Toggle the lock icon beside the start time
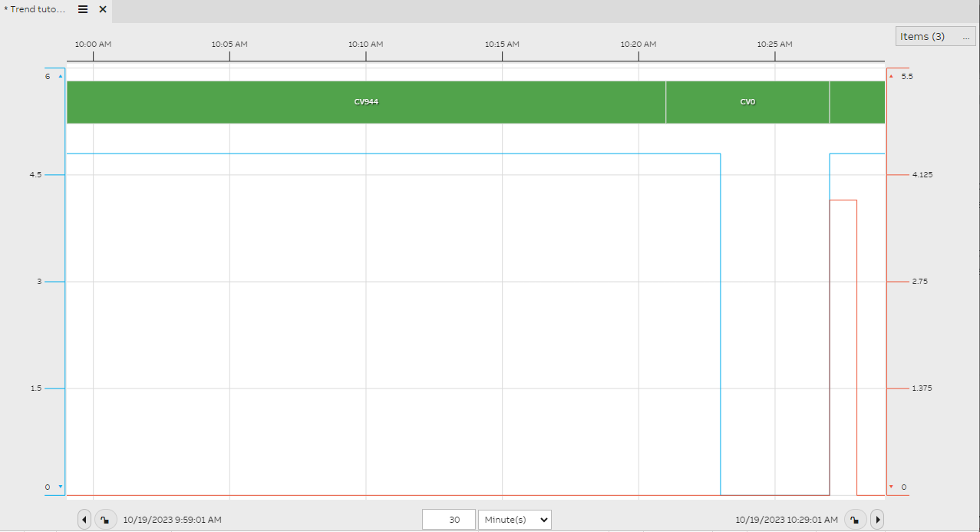Screen dimensions: 980x532 (x=105, y=519)
